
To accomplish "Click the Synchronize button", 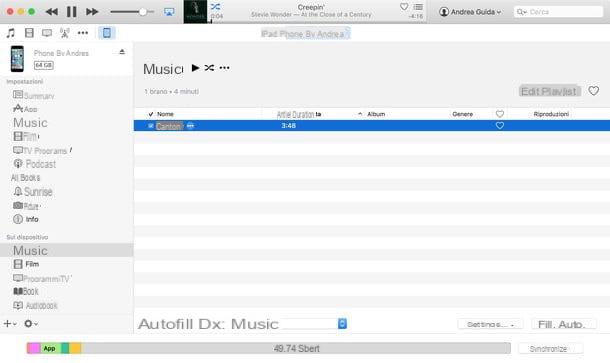I will click(x=550, y=349).
